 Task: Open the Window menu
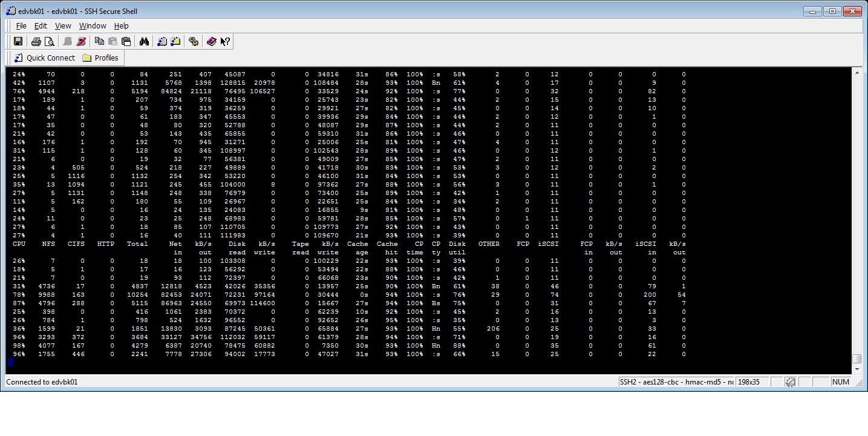[93, 26]
